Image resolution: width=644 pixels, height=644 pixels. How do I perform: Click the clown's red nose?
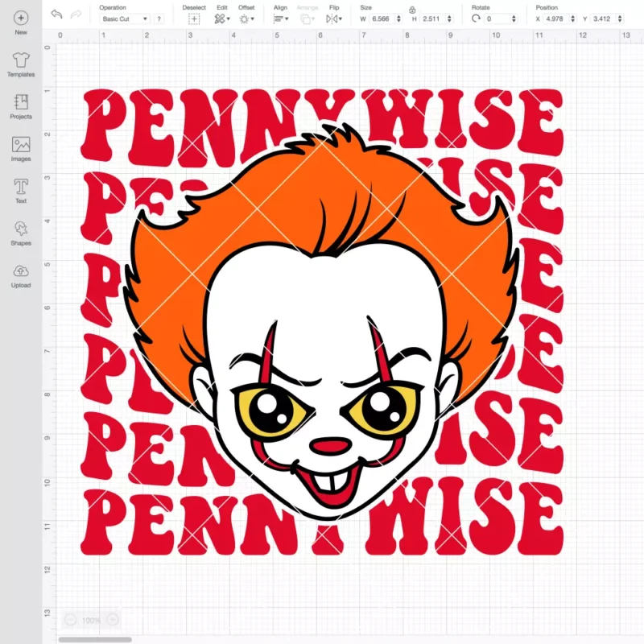click(x=331, y=447)
